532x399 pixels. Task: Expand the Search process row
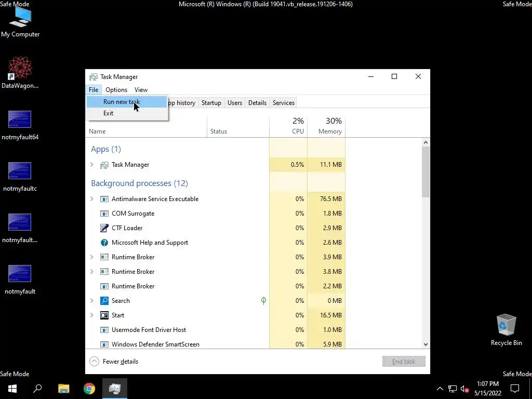(91, 301)
